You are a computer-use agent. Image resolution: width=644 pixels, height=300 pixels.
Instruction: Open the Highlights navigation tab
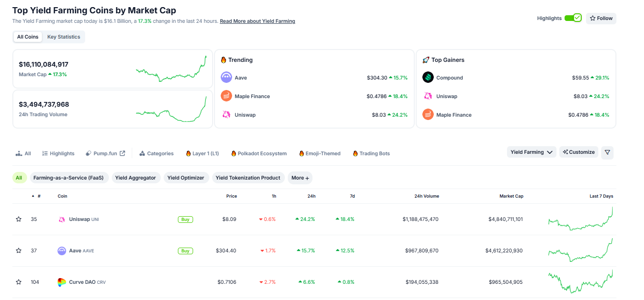click(58, 153)
